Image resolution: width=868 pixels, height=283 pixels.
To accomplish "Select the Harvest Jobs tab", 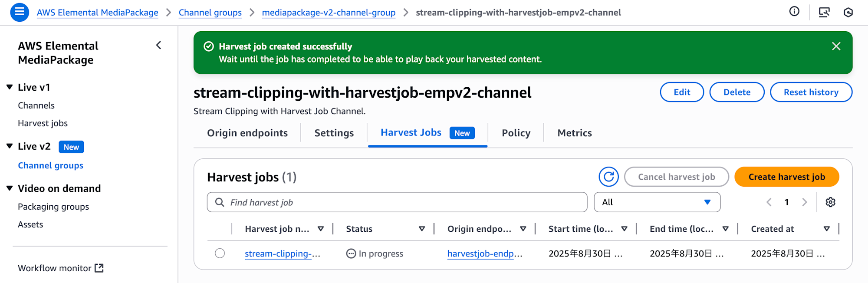I will [427, 133].
